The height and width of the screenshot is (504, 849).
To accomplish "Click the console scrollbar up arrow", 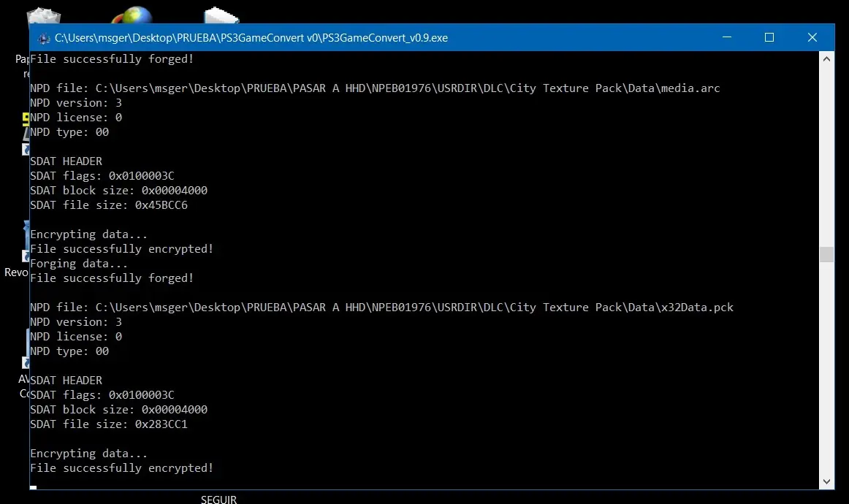I will click(826, 58).
